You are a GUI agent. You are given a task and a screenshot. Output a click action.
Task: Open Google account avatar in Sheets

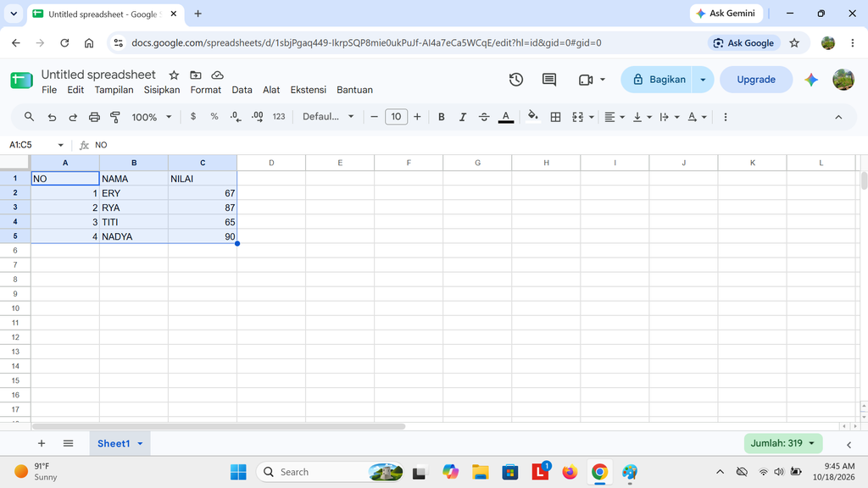(x=843, y=80)
